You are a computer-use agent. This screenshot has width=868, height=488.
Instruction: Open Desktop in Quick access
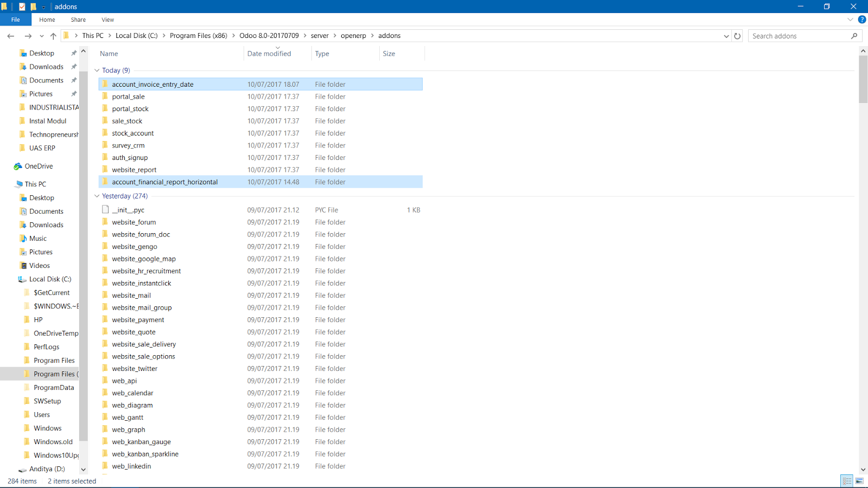pyautogui.click(x=42, y=53)
